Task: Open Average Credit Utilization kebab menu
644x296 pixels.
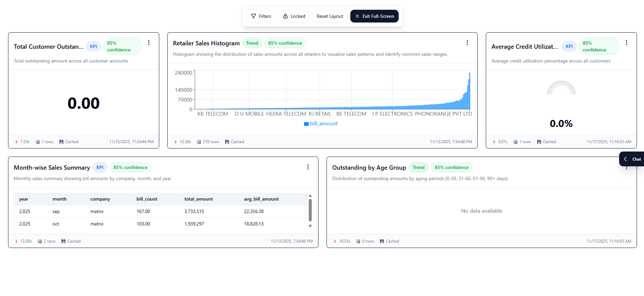Action: [x=626, y=43]
